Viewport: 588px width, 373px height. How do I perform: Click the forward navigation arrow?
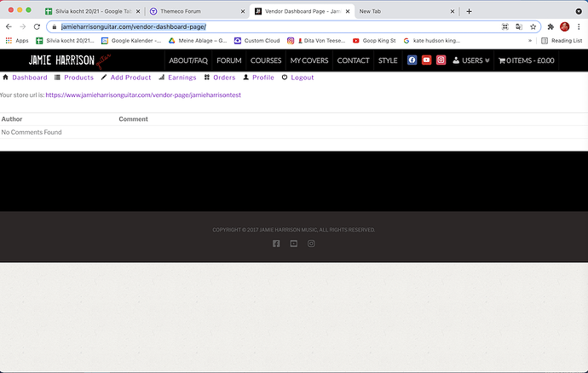tap(23, 26)
